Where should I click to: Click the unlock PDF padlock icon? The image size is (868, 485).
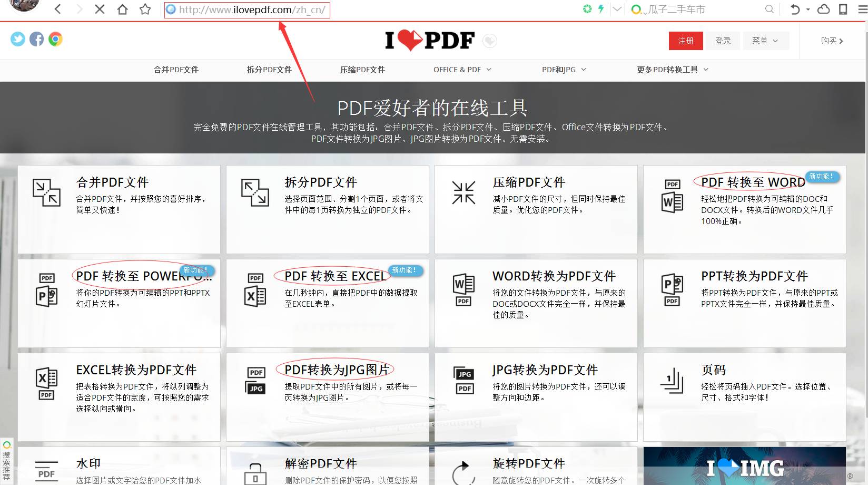[255, 473]
